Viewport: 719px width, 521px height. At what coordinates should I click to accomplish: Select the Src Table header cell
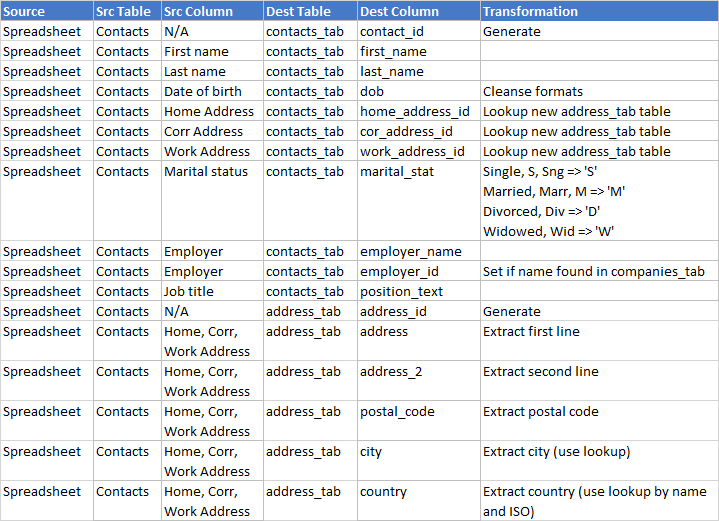point(124,12)
